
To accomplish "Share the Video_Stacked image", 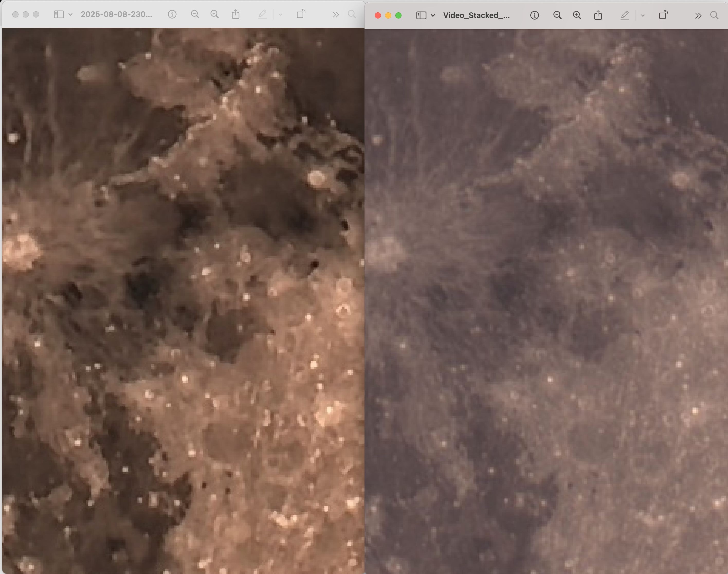I will point(598,15).
